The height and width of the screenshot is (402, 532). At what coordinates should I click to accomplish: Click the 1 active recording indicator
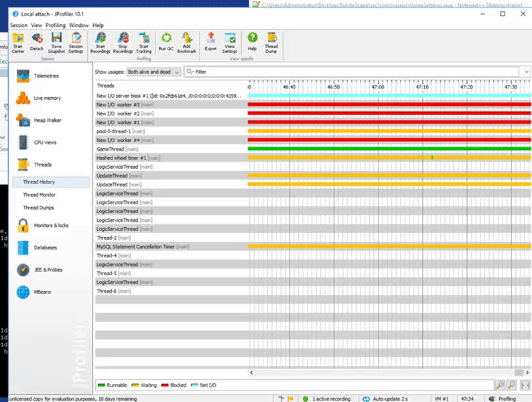[326, 399]
